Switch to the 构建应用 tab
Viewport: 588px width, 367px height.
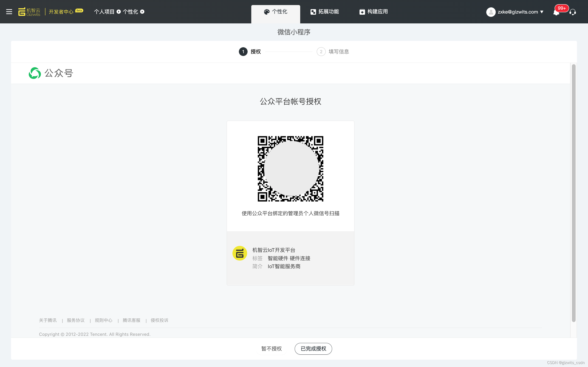point(373,12)
